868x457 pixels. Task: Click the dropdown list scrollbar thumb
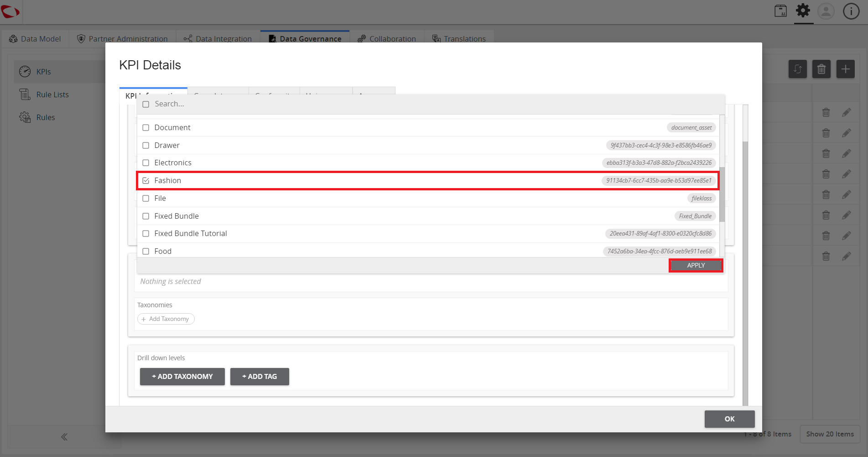tap(722, 194)
